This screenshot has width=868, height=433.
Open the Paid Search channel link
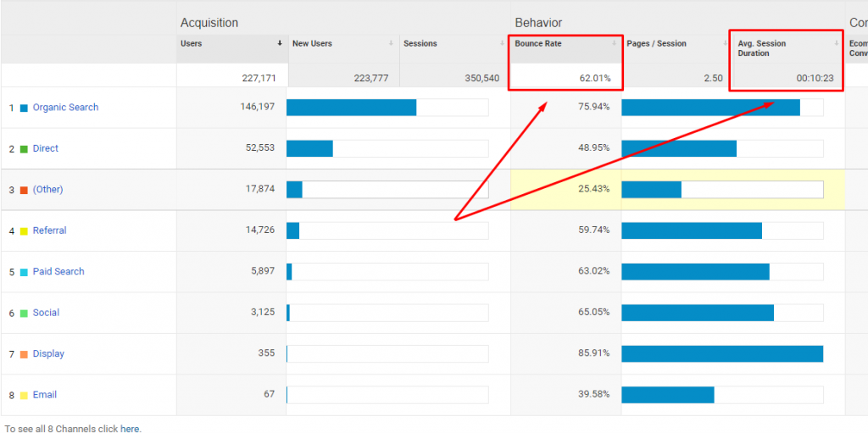tap(58, 272)
